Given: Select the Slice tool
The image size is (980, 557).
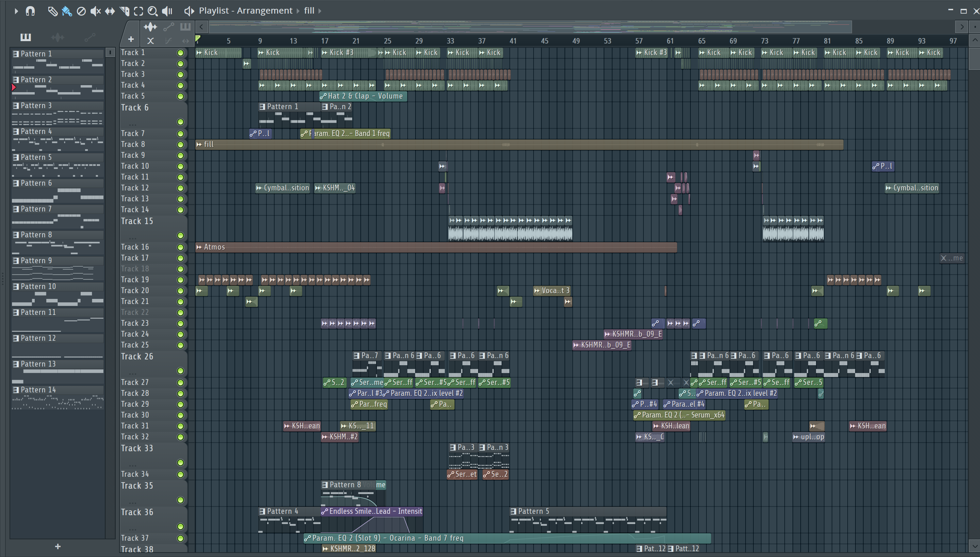Looking at the screenshot, I should click(125, 11).
